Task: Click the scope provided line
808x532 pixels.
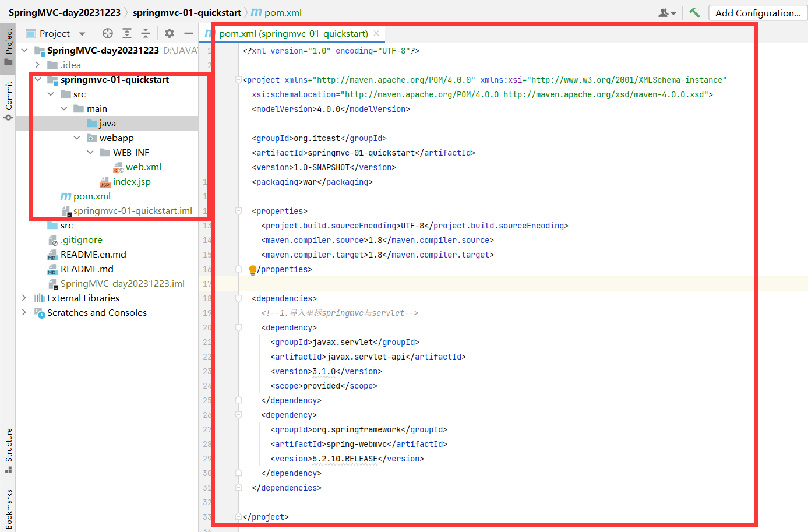Action: 324,386
